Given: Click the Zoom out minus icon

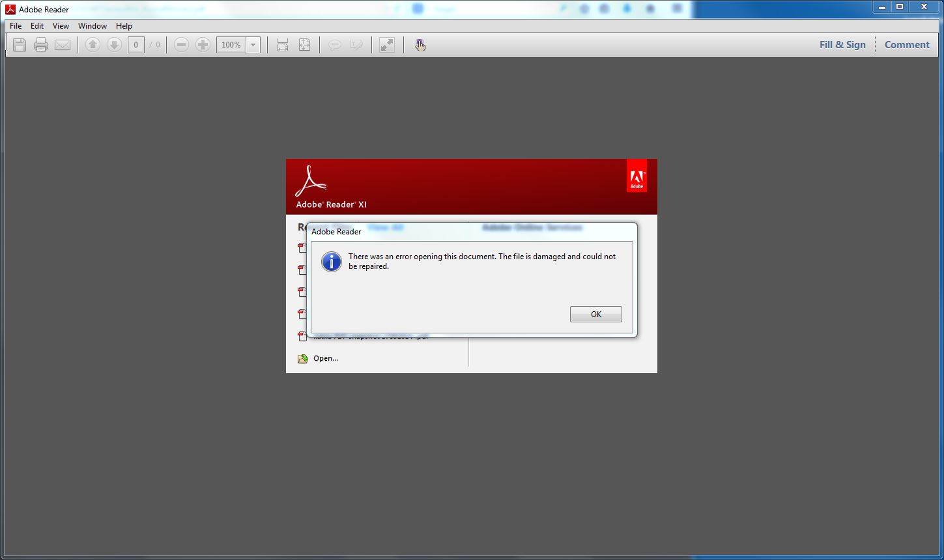Looking at the screenshot, I should (x=182, y=45).
